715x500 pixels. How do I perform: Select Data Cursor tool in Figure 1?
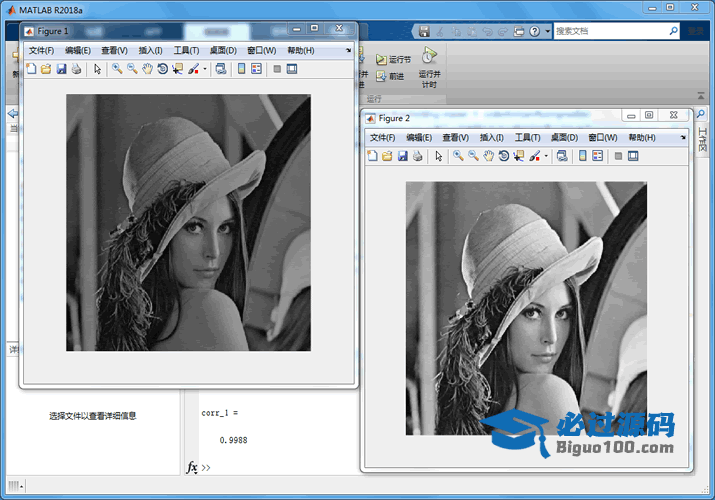[x=177, y=69]
